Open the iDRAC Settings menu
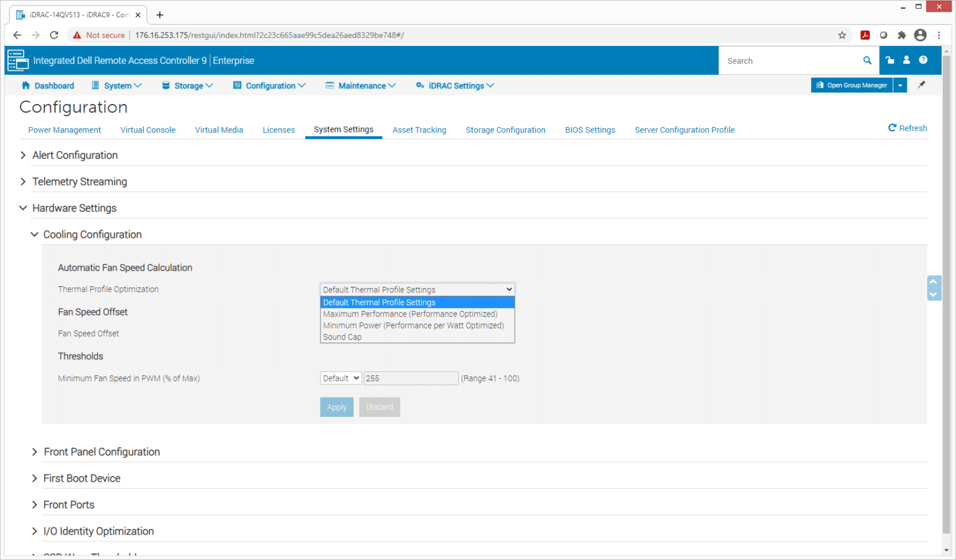956x560 pixels. [x=455, y=85]
